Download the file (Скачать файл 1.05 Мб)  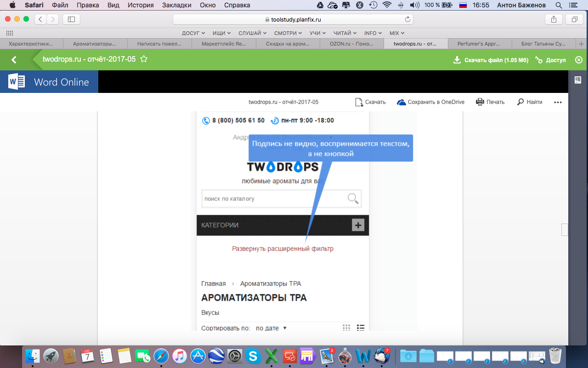pyautogui.click(x=491, y=60)
